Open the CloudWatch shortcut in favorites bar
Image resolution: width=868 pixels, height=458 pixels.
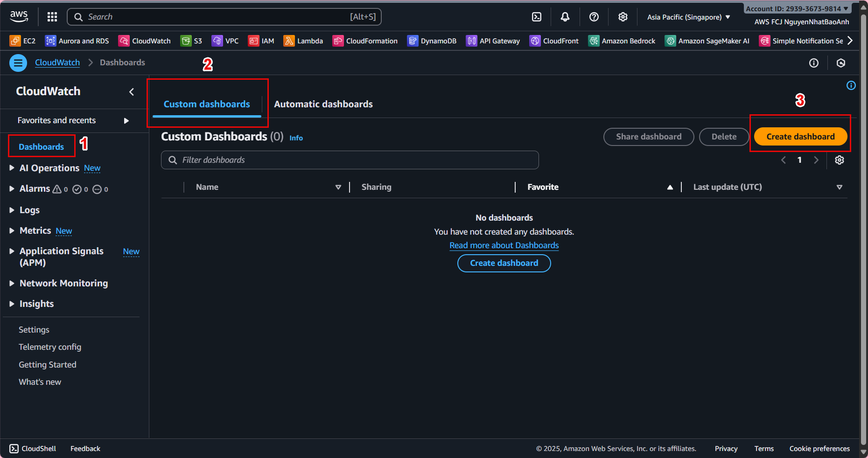[x=145, y=41]
